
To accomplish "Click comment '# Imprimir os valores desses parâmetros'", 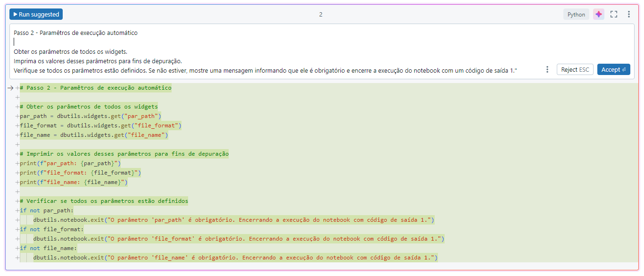I will point(124,154).
